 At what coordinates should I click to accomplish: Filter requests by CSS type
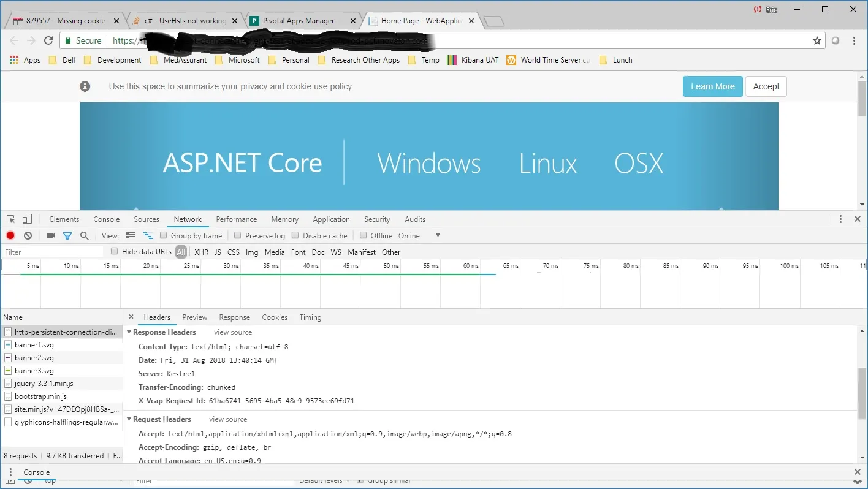(x=234, y=252)
